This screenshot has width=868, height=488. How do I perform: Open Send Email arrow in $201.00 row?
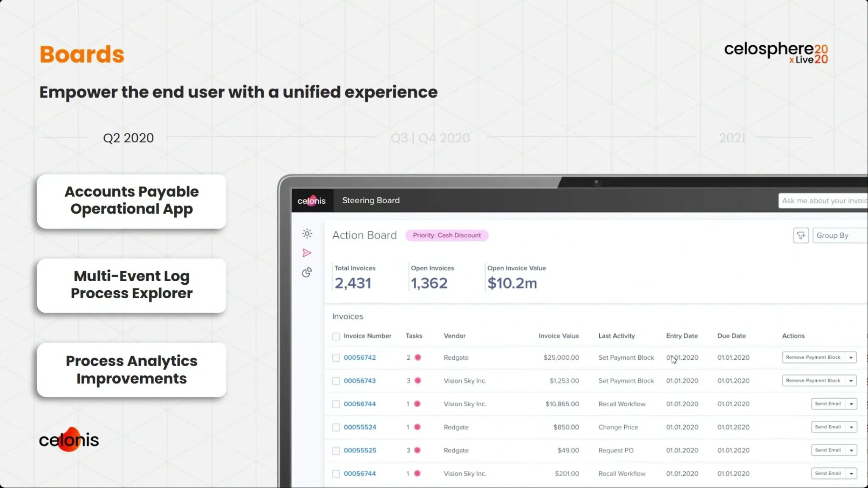click(x=851, y=474)
